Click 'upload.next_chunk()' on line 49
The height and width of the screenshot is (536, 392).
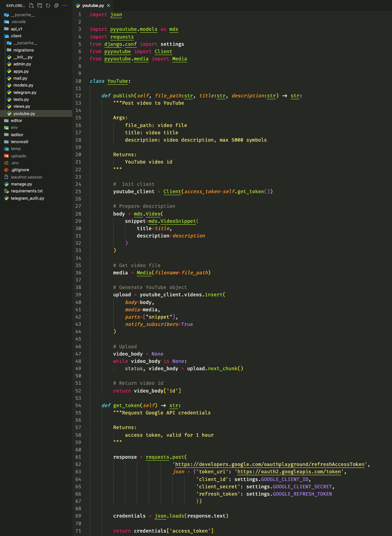tap(215, 369)
